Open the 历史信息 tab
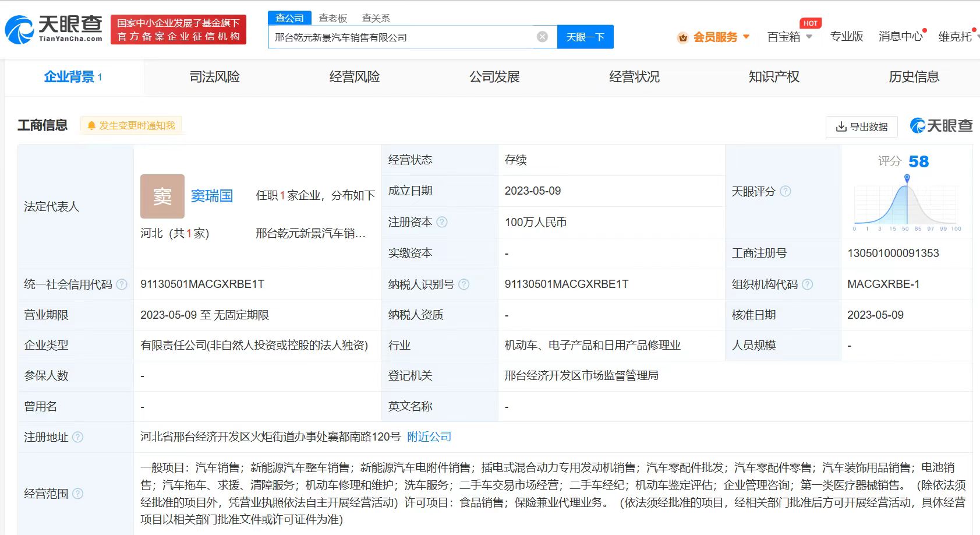Image resolution: width=980 pixels, height=535 pixels. click(914, 77)
